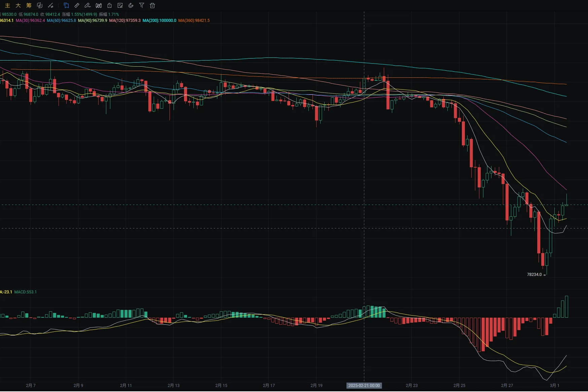This screenshot has width=588, height=392.
Task: Open the chart replay/refresh edit icon
Action: (40, 5)
